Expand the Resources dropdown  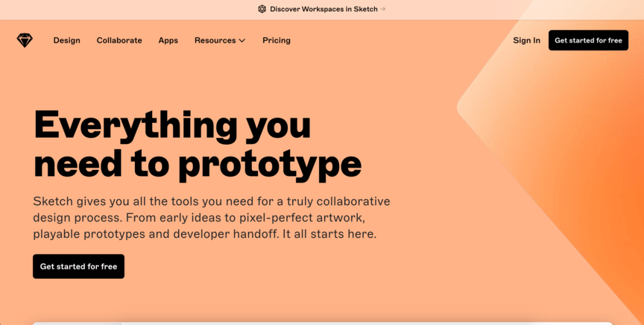tap(220, 40)
